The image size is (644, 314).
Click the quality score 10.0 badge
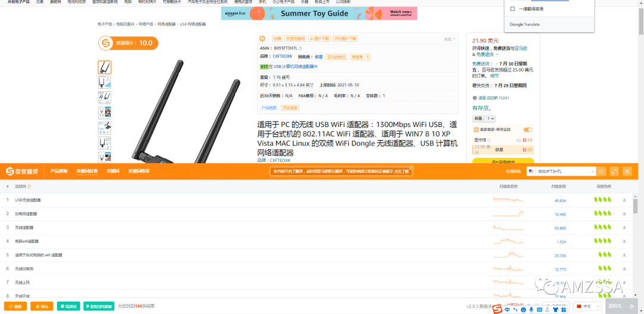128,43
